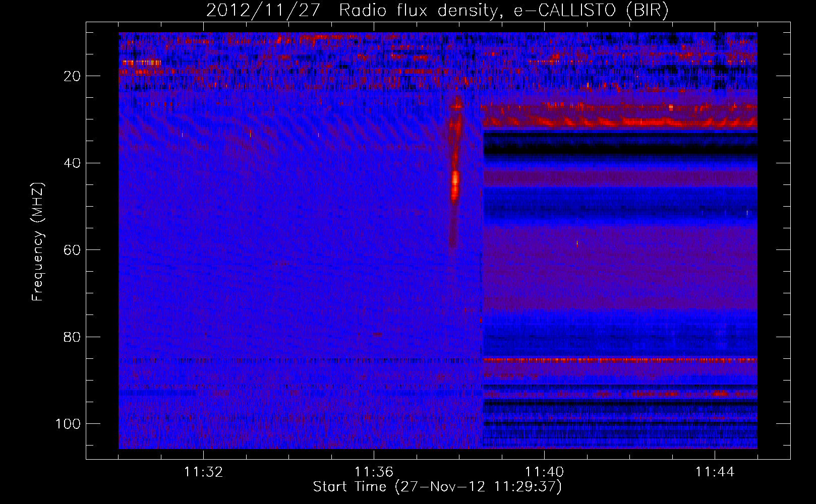The image size is (816, 504).
Task: Click the 60 MHz frequency tick label
Action: (x=73, y=250)
